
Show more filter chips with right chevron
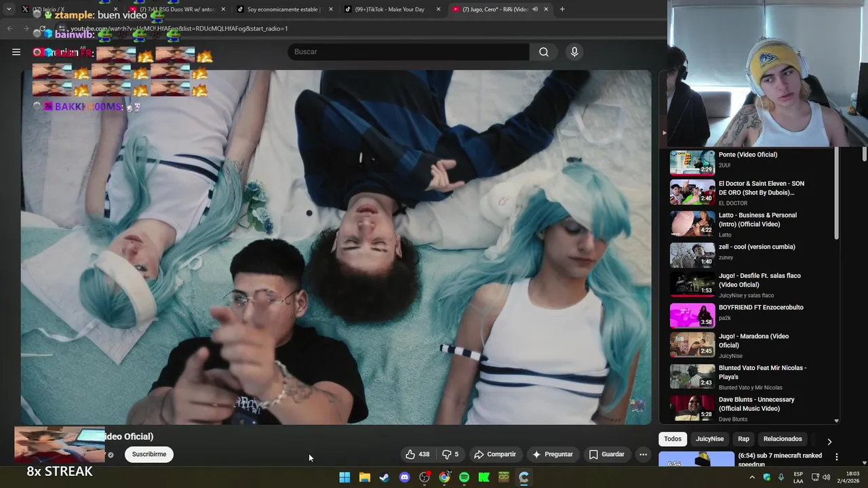coord(829,441)
